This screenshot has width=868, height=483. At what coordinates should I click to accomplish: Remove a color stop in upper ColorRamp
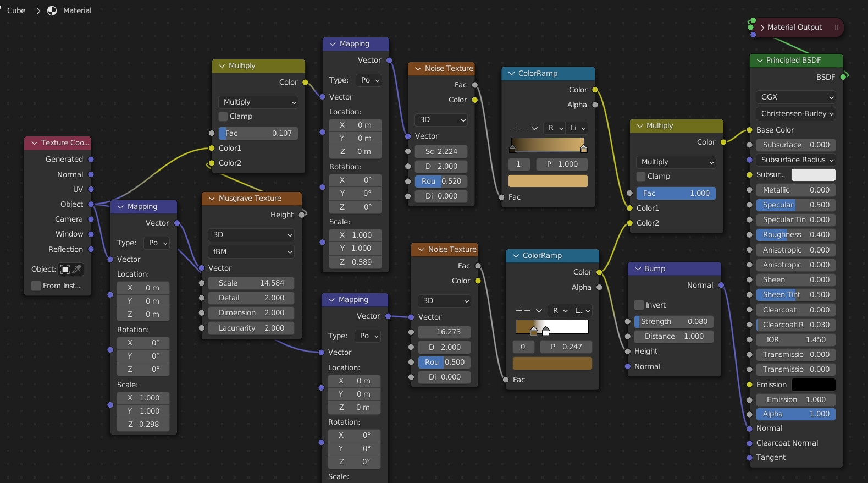point(522,128)
